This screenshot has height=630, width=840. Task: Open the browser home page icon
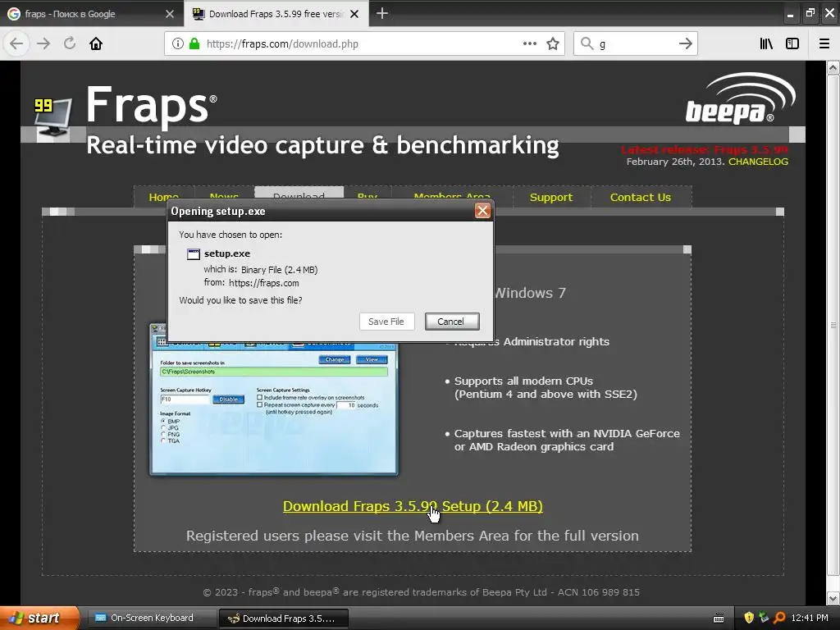click(96, 43)
